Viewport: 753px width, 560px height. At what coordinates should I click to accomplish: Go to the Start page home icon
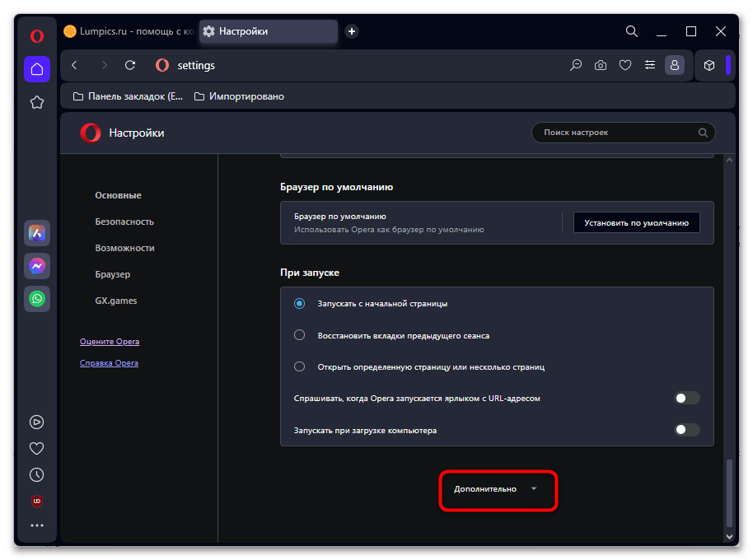point(37,69)
